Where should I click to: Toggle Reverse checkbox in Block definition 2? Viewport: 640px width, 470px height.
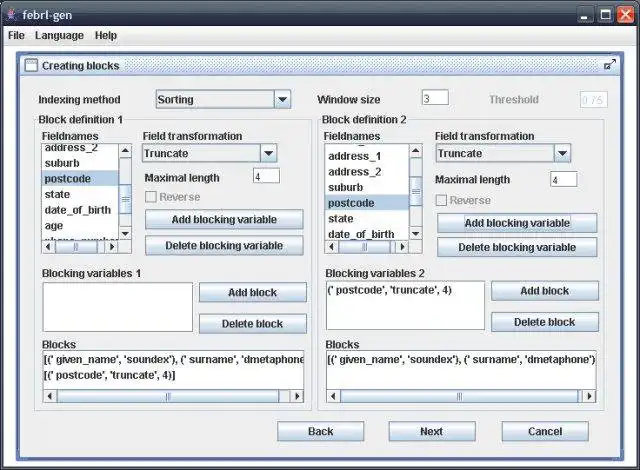[x=441, y=200]
